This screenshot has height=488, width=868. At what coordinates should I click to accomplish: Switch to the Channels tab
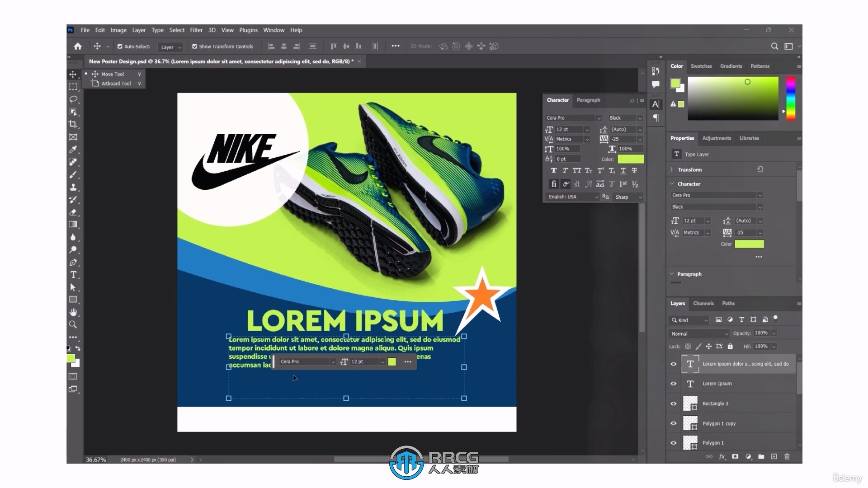703,304
